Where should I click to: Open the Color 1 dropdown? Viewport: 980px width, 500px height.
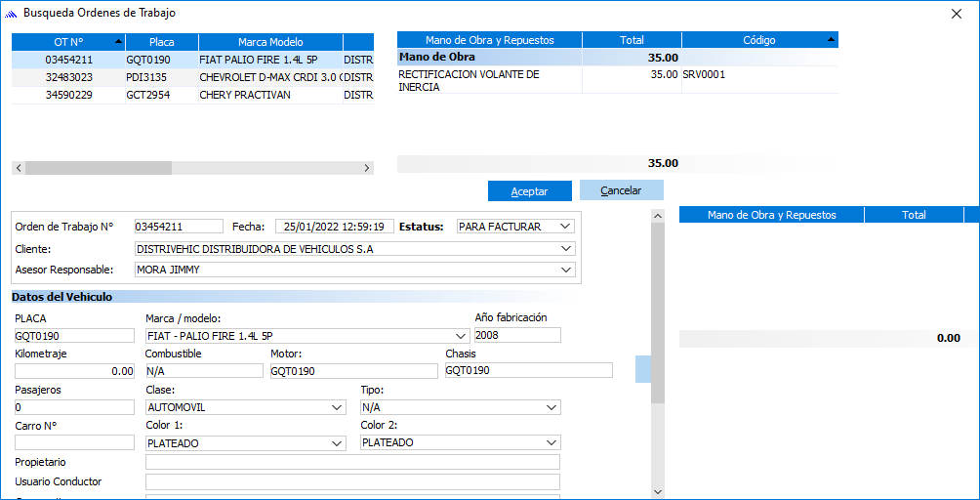[337, 442]
